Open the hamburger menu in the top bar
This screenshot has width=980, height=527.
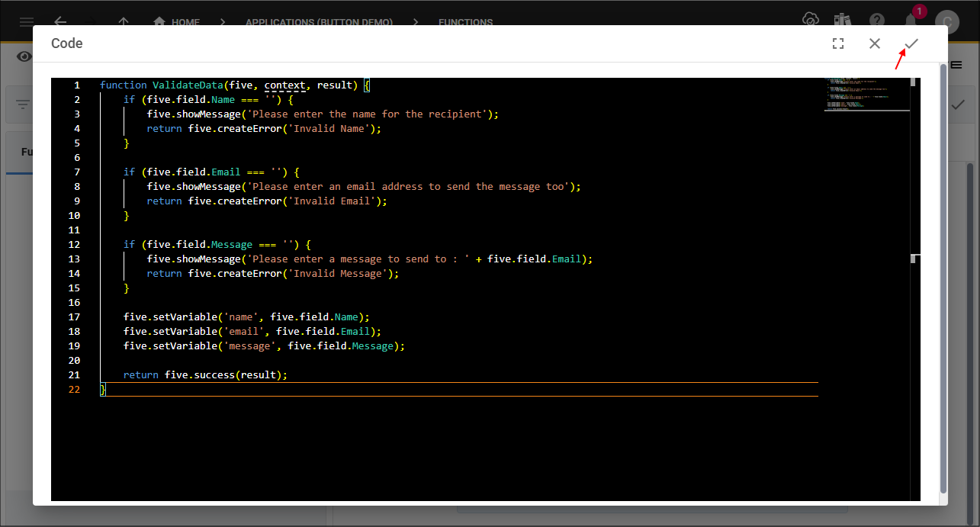27,21
